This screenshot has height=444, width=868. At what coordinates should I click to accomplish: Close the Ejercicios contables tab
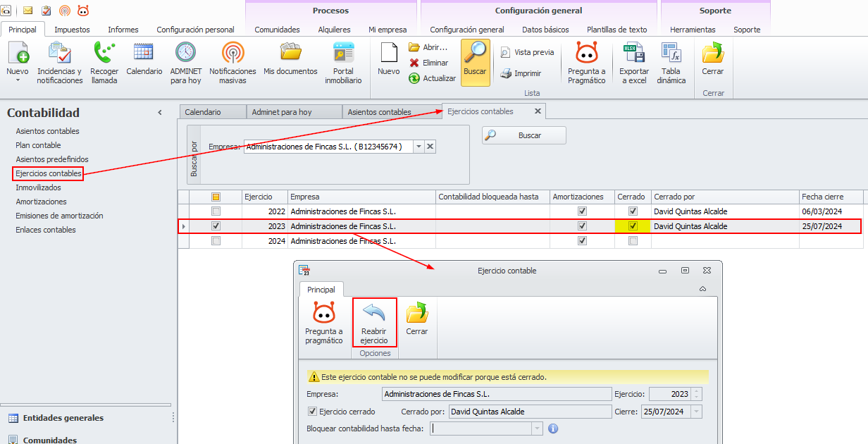(538, 111)
